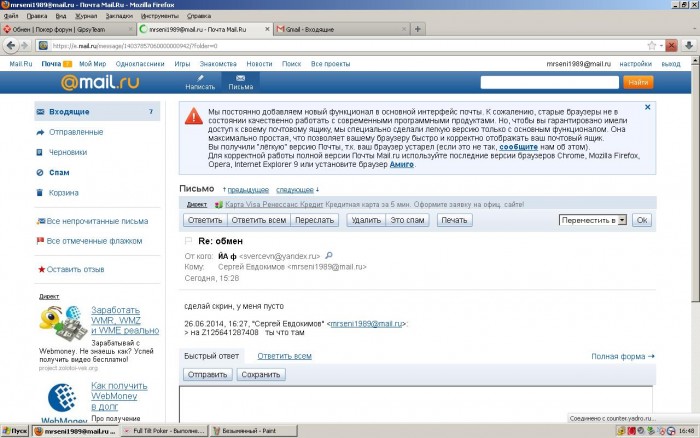Open the Правка menu
The width and height of the screenshot is (700, 438).
[x=37, y=16]
